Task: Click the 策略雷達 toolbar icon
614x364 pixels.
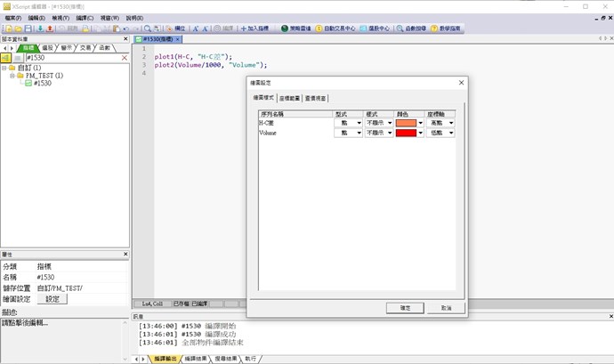Action: pyautogui.click(x=295, y=28)
